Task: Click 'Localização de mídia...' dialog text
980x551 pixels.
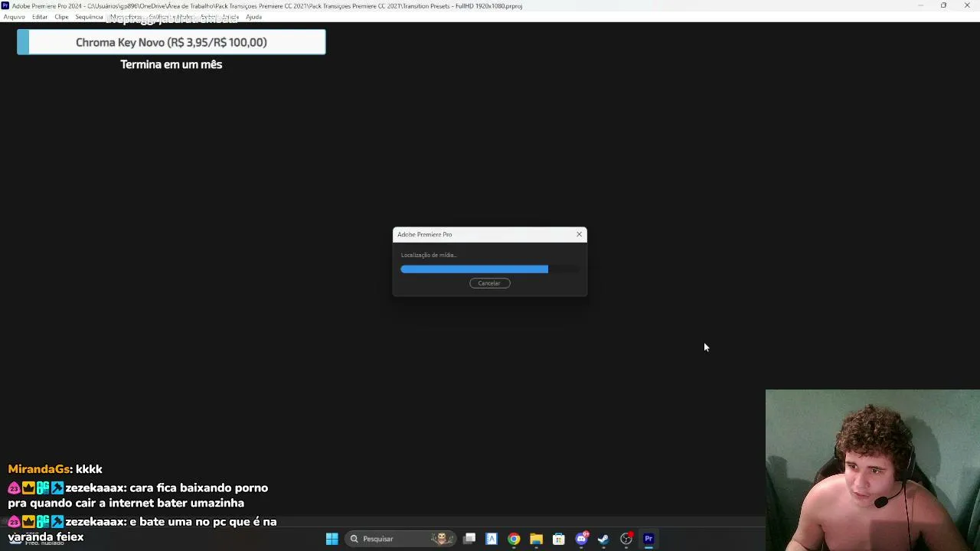Action: coord(429,255)
